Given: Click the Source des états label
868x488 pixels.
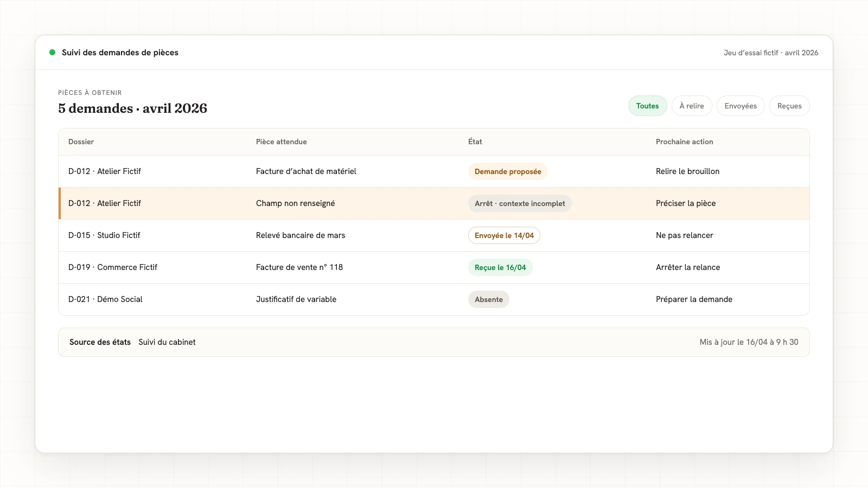Looking at the screenshot, I should pyautogui.click(x=100, y=342).
